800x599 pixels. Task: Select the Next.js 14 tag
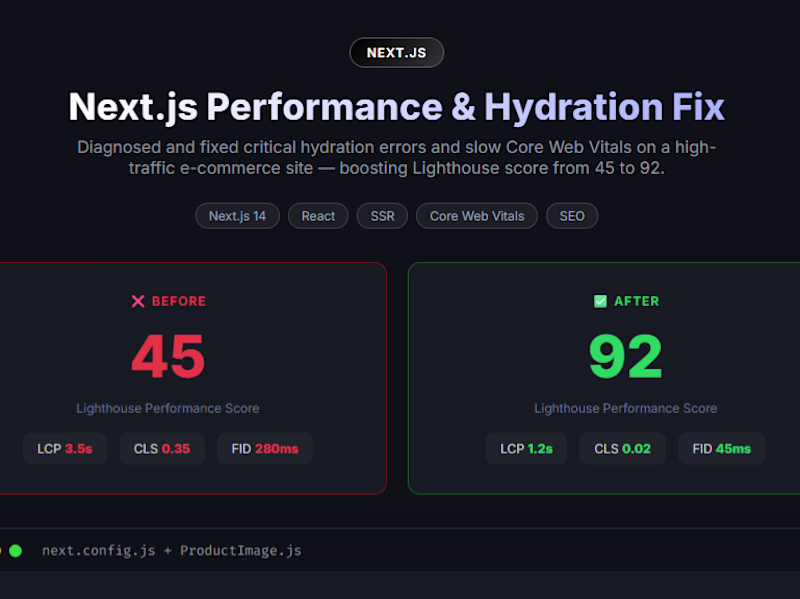click(x=237, y=216)
